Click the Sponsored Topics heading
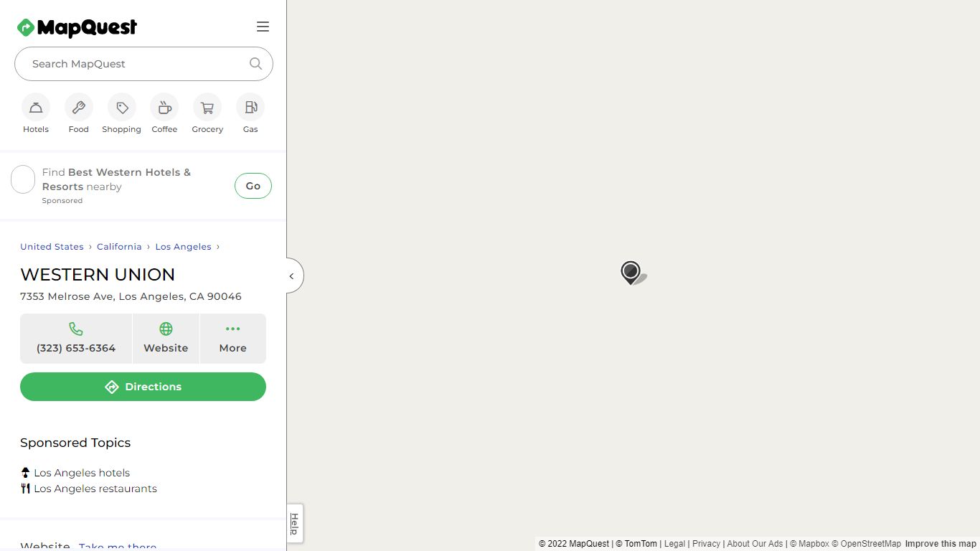 (75, 443)
